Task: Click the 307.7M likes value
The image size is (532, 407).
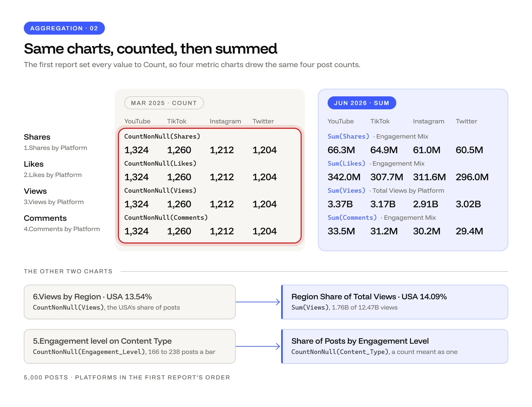Action: [x=387, y=177]
